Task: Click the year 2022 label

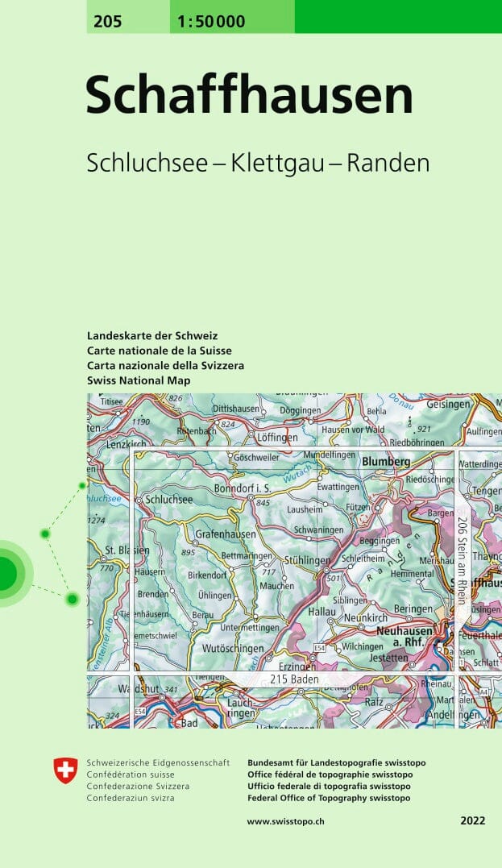Action: point(472,820)
